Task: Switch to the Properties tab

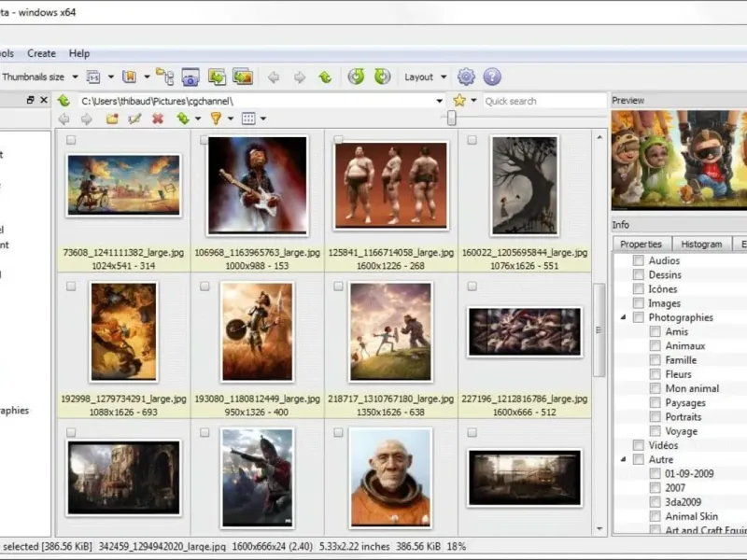Action: coord(641,244)
